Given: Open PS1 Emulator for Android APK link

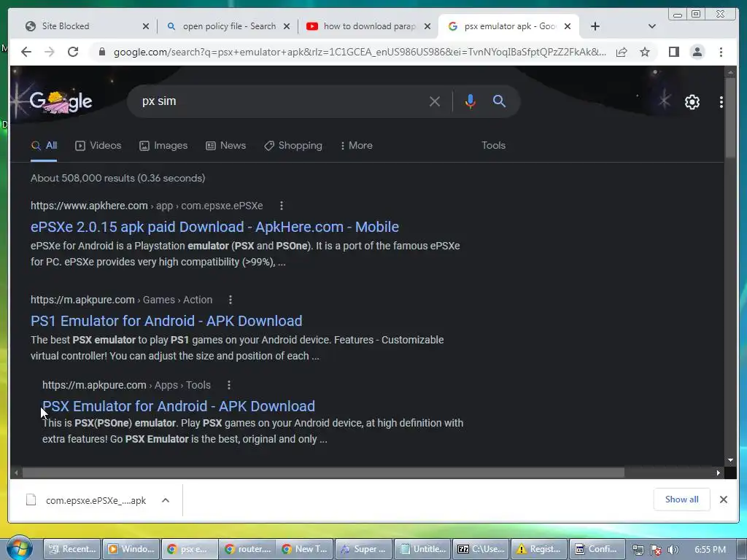Looking at the screenshot, I should tap(166, 321).
